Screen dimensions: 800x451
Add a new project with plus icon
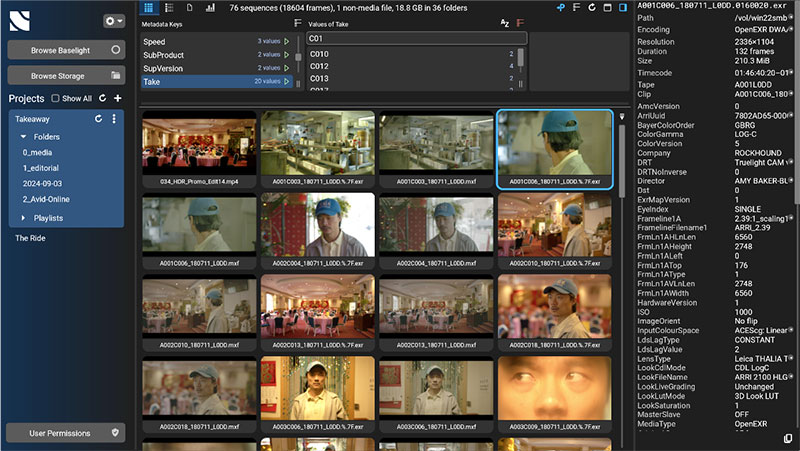[x=117, y=98]
